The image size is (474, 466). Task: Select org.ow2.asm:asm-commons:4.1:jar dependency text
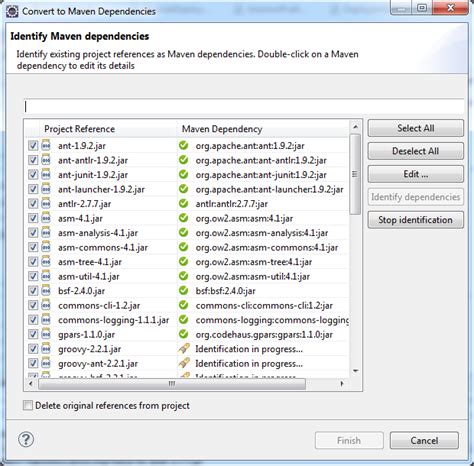pyautogui.click(x=267, y=247)
